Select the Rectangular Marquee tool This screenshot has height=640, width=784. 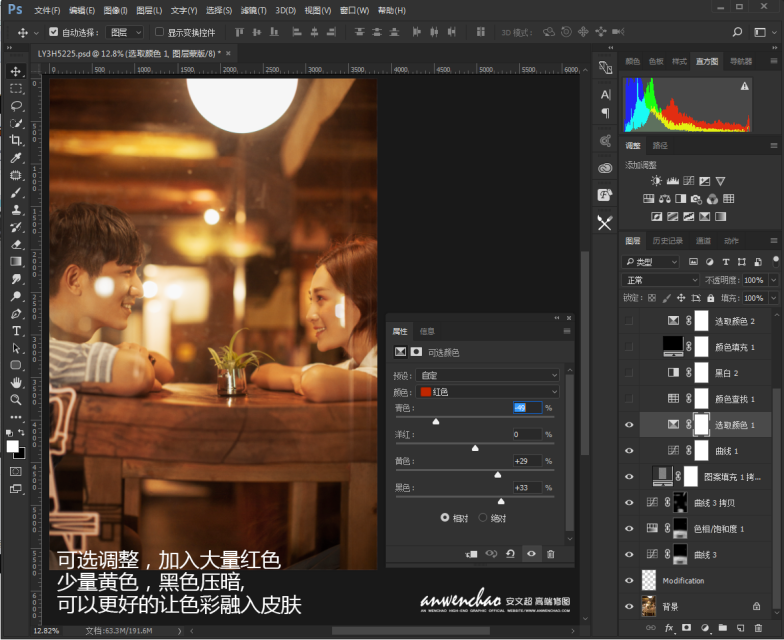tap(16, 88)
